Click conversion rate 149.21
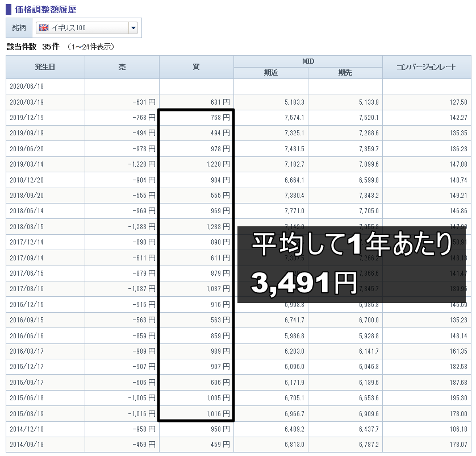476x456 pixels. coord(458,196)
